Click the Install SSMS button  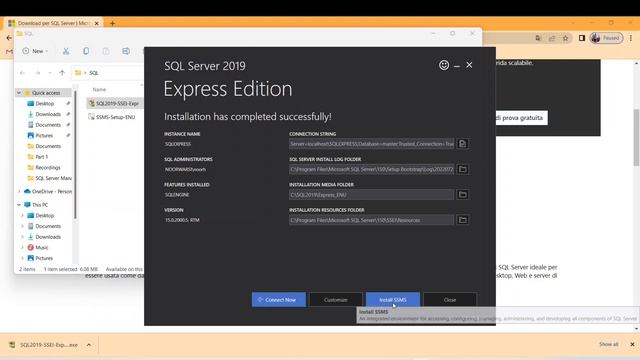tap(393, 300)
